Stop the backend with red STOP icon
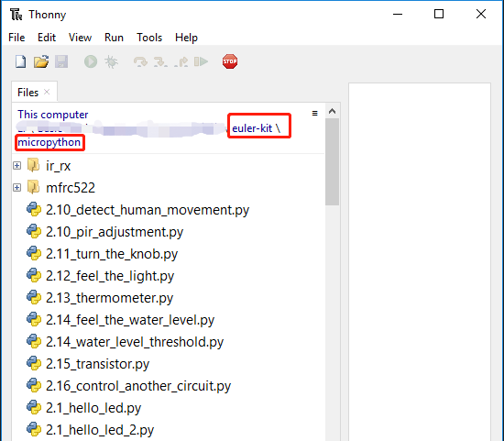This screenshot has width=504, height=441. tap(230, 61)
